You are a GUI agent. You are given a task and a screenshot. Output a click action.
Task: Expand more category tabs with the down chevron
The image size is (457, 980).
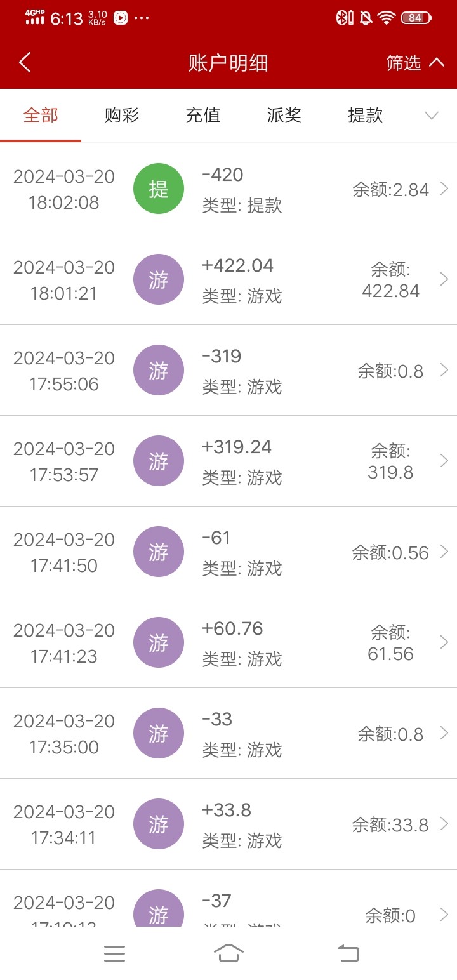pos(432,116)
